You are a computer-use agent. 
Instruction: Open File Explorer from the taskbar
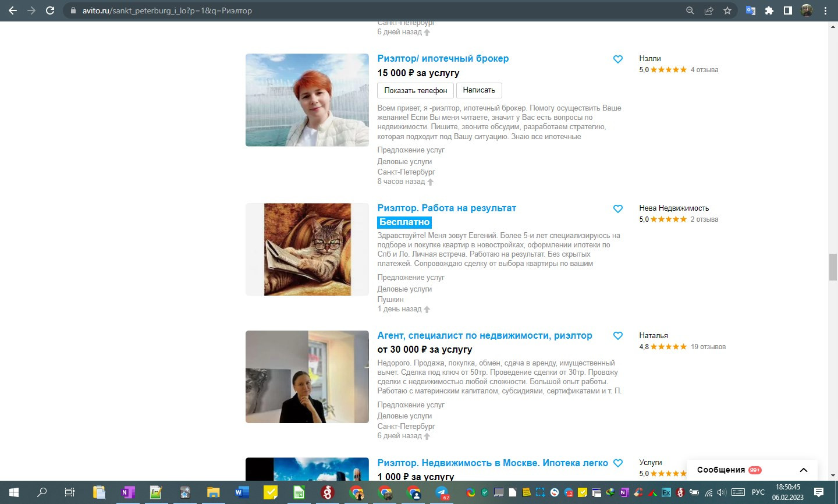click(x=213, y=492)
